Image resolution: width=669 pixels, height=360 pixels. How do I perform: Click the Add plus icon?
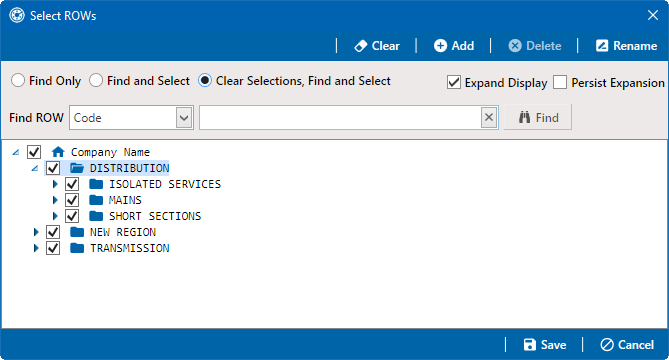point(440,46)
